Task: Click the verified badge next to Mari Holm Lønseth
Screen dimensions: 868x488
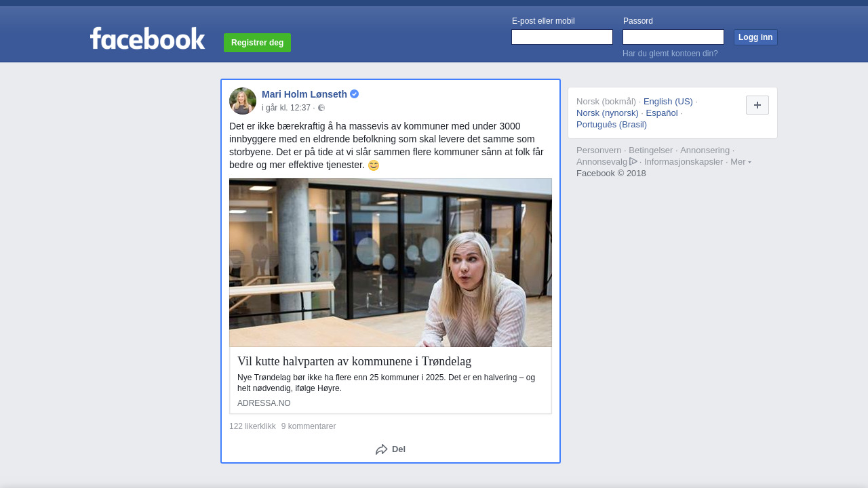Action: (x=354, y=94)
